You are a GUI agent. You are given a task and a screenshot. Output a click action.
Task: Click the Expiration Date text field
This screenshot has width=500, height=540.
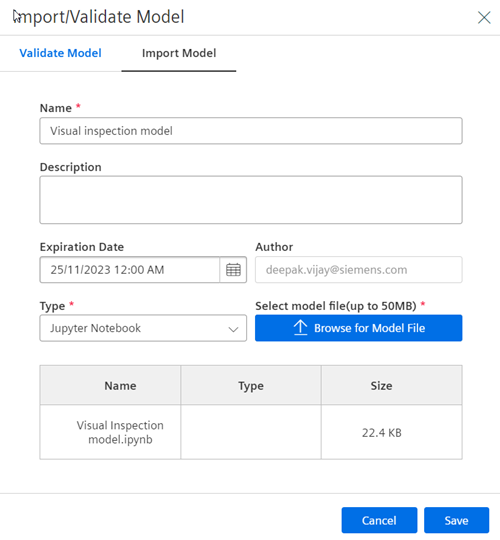tap(130, 270)
